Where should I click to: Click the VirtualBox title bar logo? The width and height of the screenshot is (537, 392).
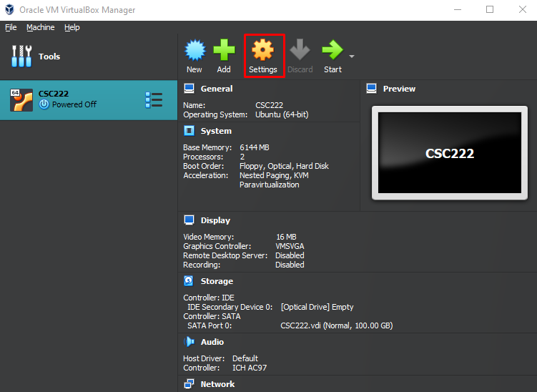10,10
